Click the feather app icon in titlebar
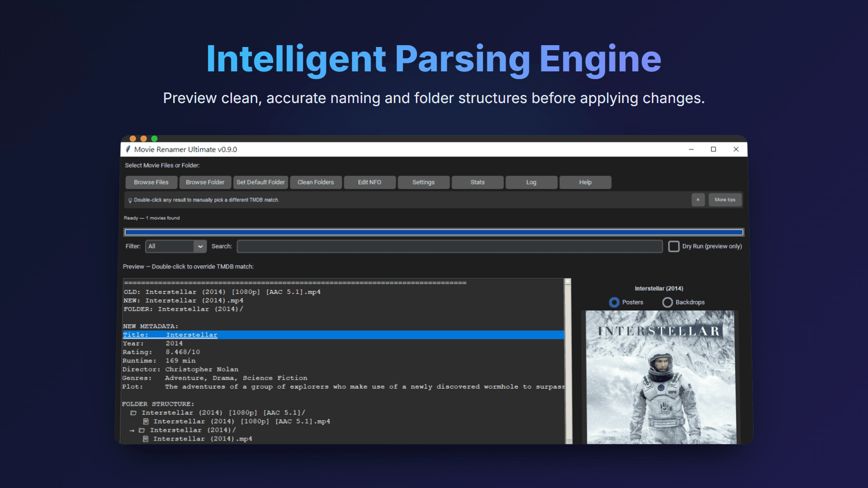This screenshot has height=488, width=868. pyautogui.click(x=129, y=149)
